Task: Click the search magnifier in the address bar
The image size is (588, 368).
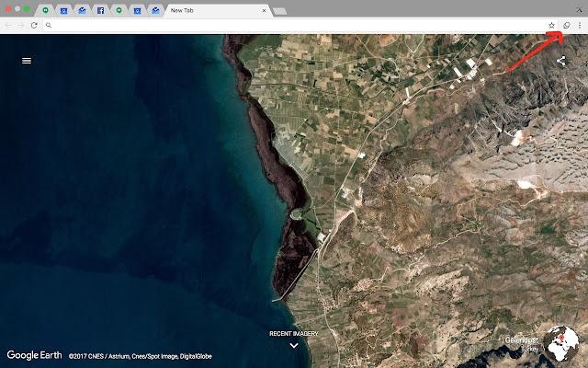Action: [x=49, y=26]
